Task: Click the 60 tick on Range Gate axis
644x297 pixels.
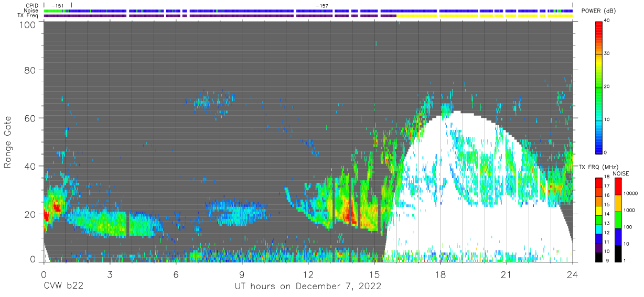Action: pyautogui.click(x=30, y=118)
